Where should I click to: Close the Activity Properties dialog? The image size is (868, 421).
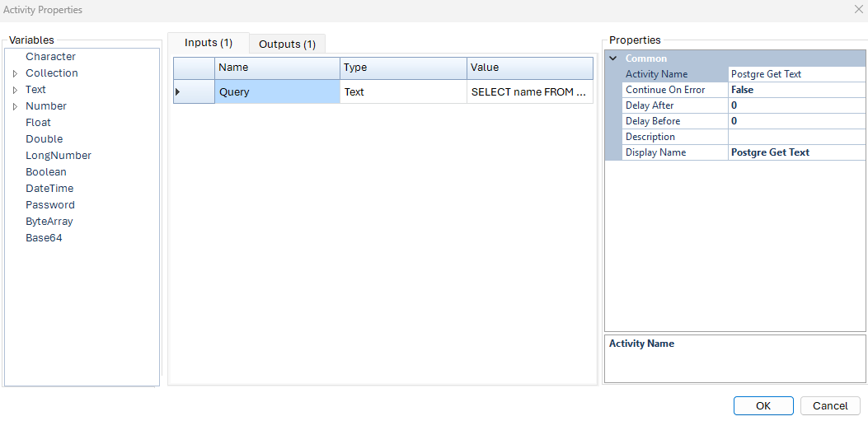pyautogui.click(x=857, y=10)
